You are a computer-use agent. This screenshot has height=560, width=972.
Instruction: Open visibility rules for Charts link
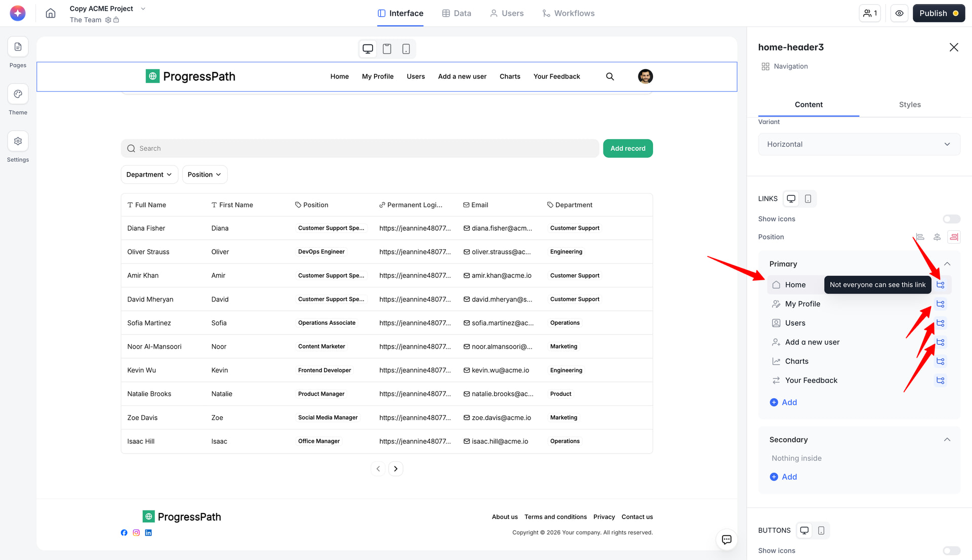940,361
